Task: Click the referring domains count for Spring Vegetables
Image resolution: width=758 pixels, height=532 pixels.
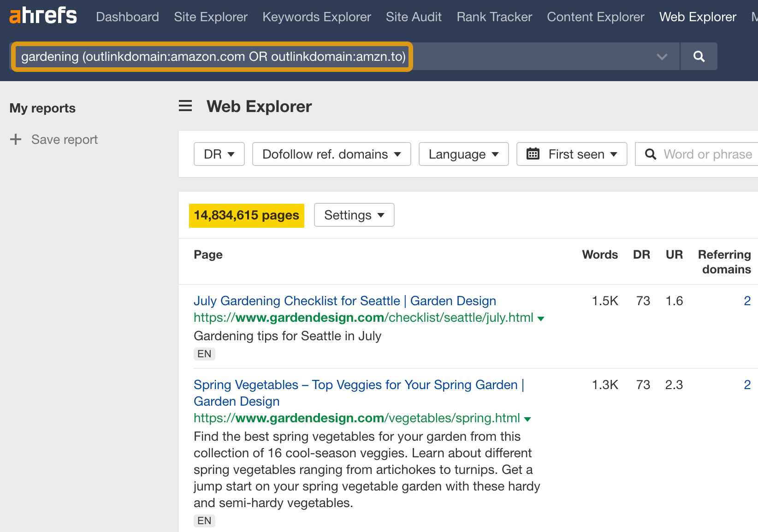Action: tap(747, 384)
